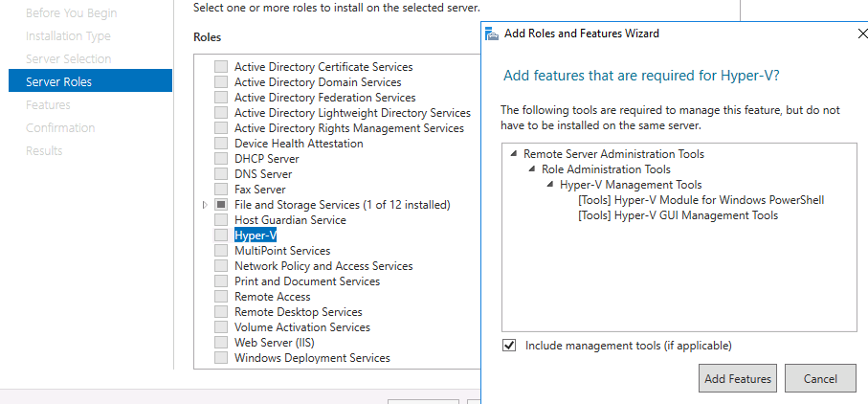
Task: Expand File and Storage Services node
Action: pos(206,205)
